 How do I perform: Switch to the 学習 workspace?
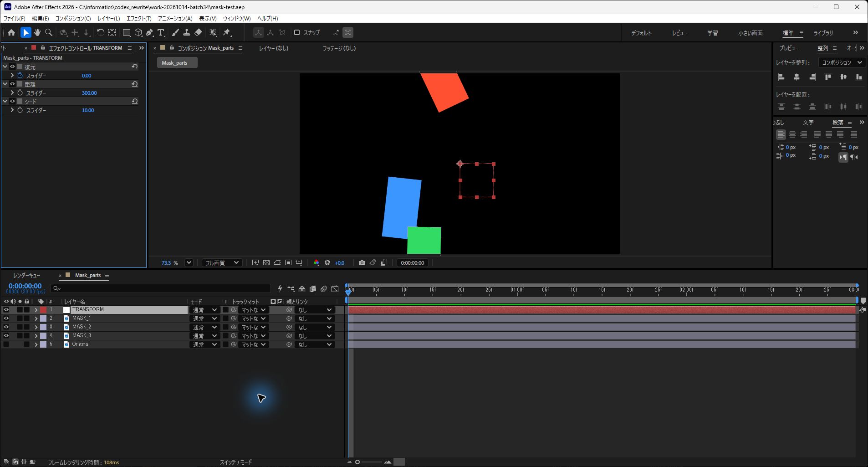tap(713, 33)
